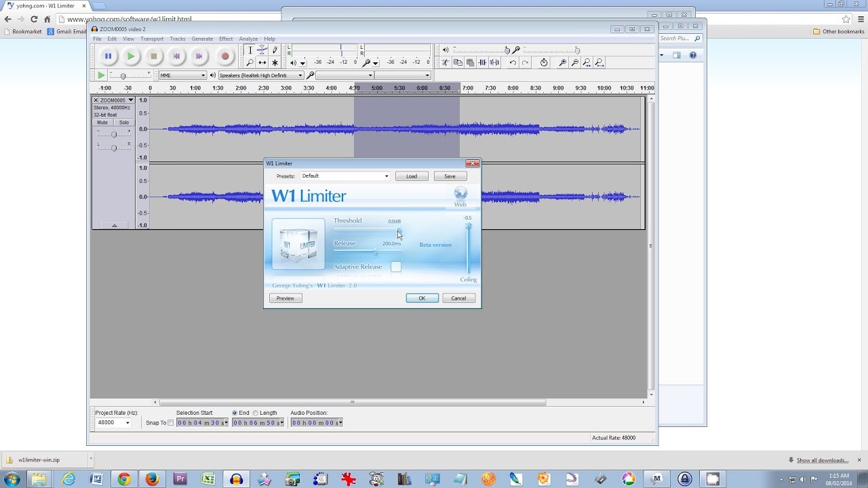This screenshot has width=868, height=488.
Task: Redo the last edit
Action: click(525, 62)
